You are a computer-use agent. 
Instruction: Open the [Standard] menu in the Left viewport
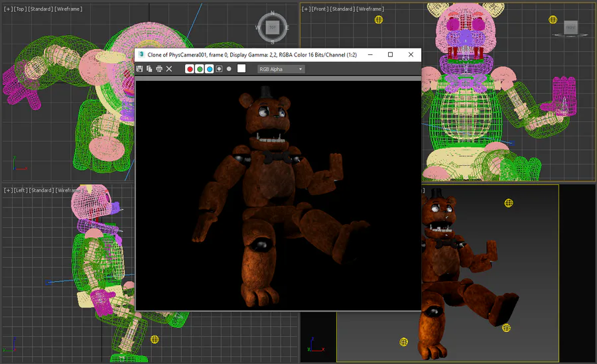[42, 190]
